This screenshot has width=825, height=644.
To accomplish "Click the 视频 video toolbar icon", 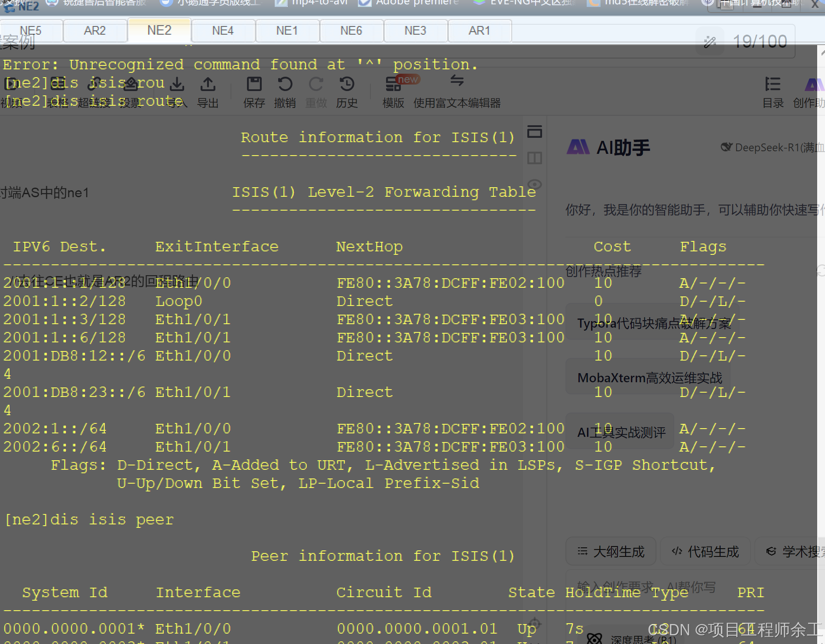I will coord(10,92).
